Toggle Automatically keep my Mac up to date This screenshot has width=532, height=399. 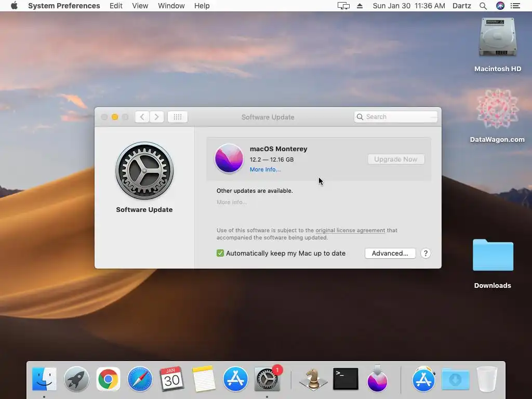(x=220, y=253)
